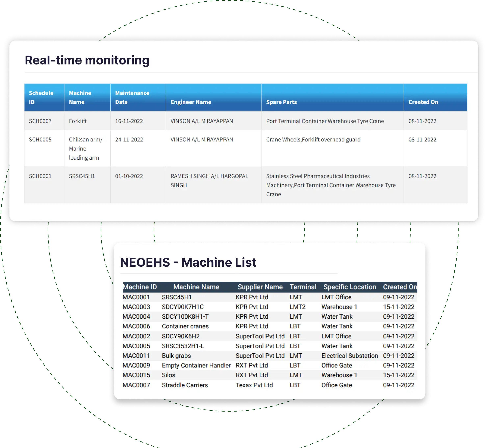Click maintenance date 01-10-2022

click(x=138, y=185)
